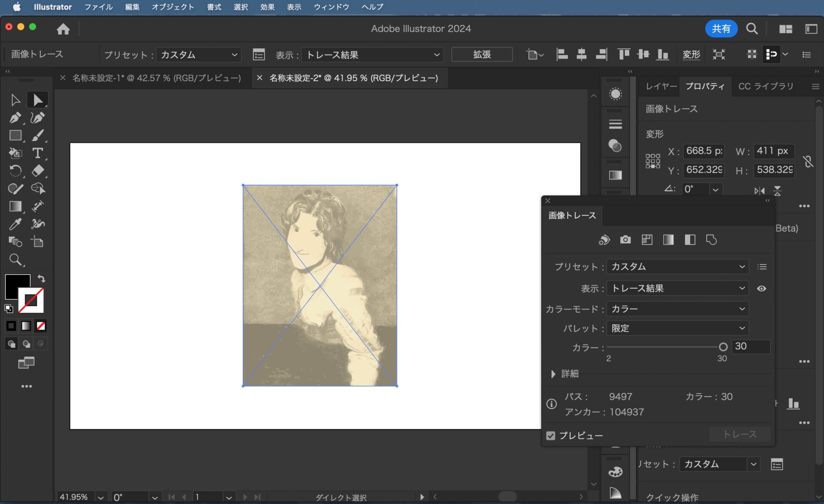The width and height of the screenshot is (824, 504).
Task: Apply the High Color camera preset icon
Action: pos(626,240)
